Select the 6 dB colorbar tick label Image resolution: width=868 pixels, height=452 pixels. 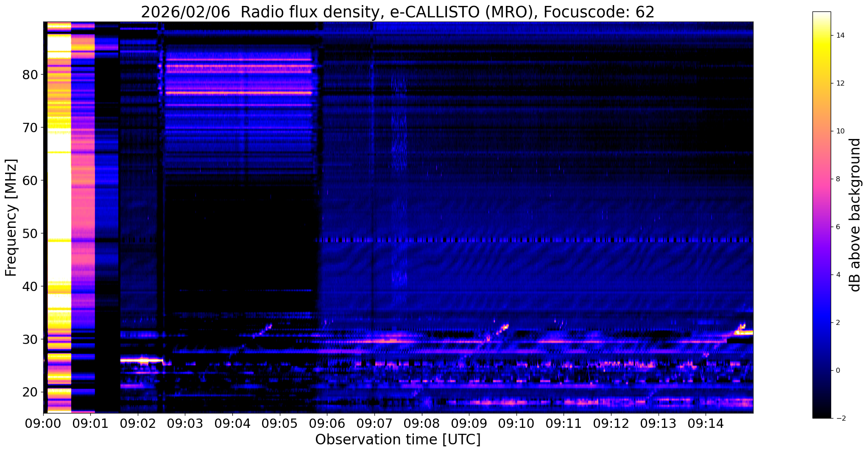837,227
